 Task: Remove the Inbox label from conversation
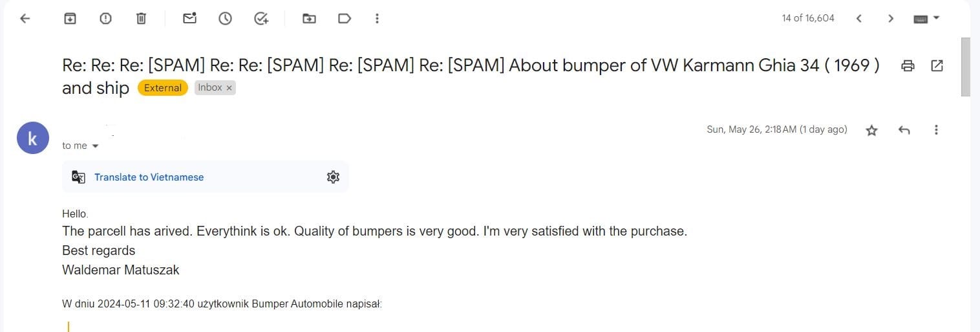229,88
